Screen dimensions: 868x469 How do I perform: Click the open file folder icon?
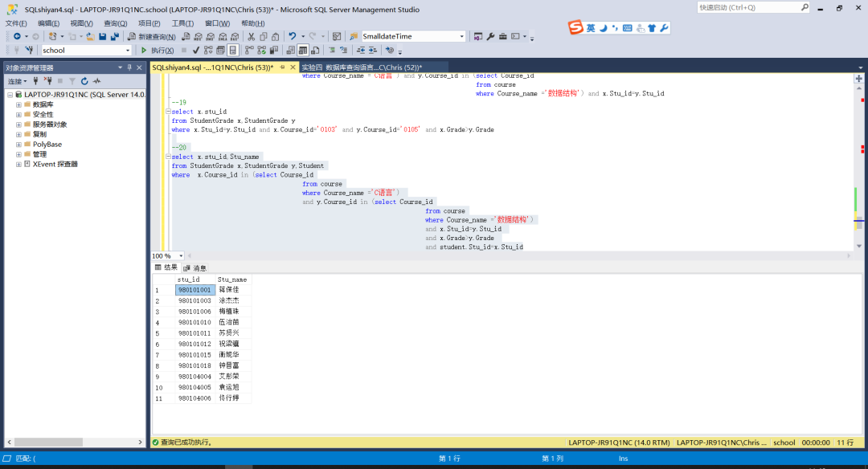(x=90, y=36)
